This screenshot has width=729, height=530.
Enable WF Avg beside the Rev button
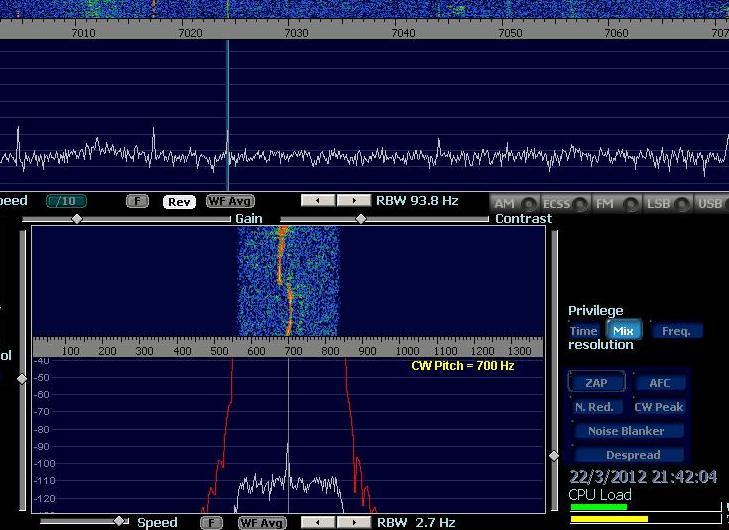pos(230,202)
